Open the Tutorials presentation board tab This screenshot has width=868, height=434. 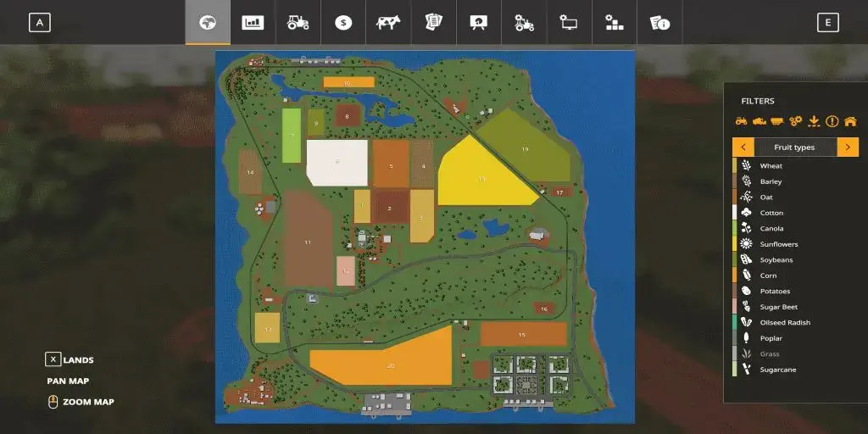pos(479,23)
